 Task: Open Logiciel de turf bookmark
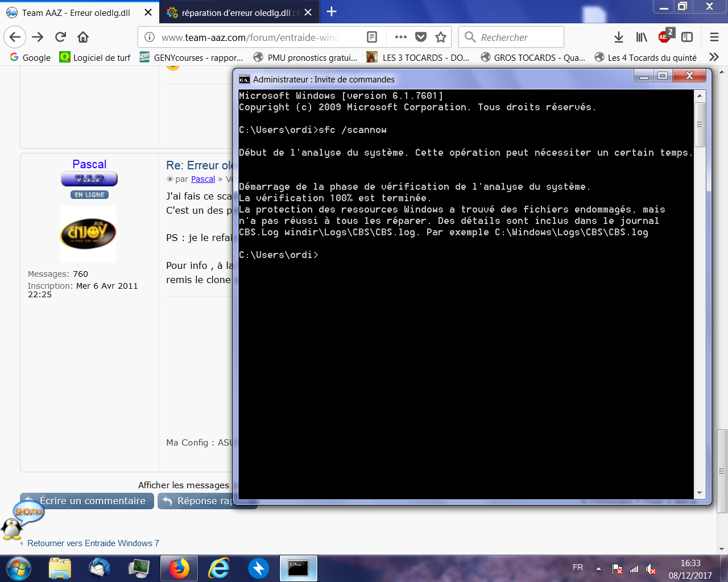[x=95, y=57]
